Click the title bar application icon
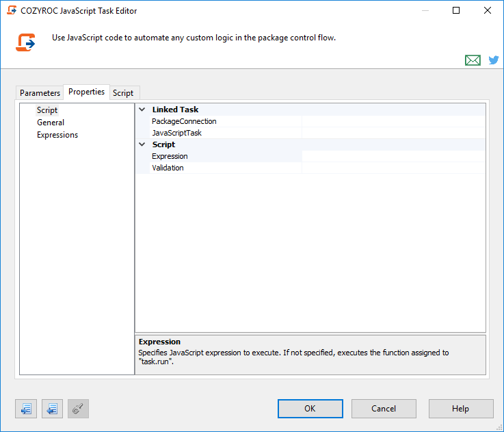This screenshot has height=432, width=504. click(x=12, y=10)
